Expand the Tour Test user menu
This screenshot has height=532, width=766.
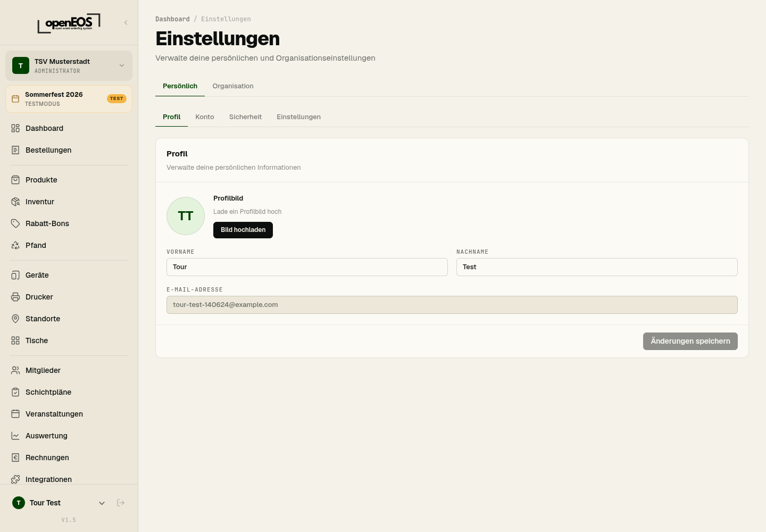pyautogui.click(x=102, y=503)
